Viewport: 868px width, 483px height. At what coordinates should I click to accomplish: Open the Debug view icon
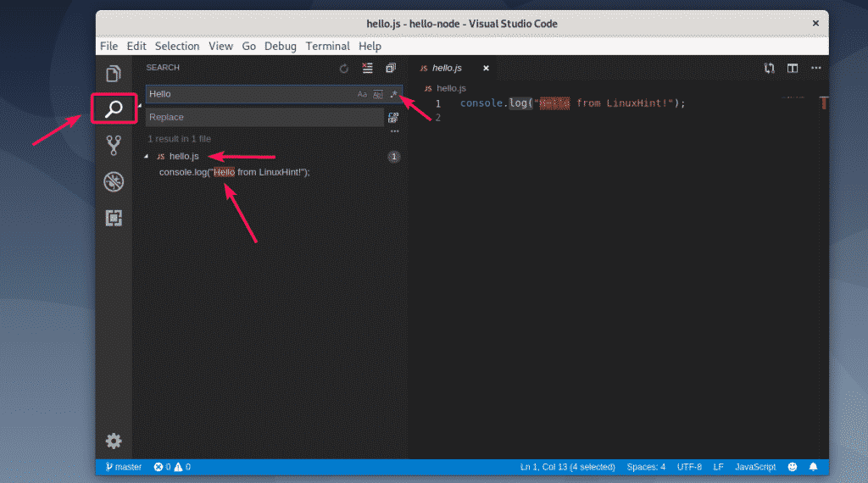(x=114, y=181)
